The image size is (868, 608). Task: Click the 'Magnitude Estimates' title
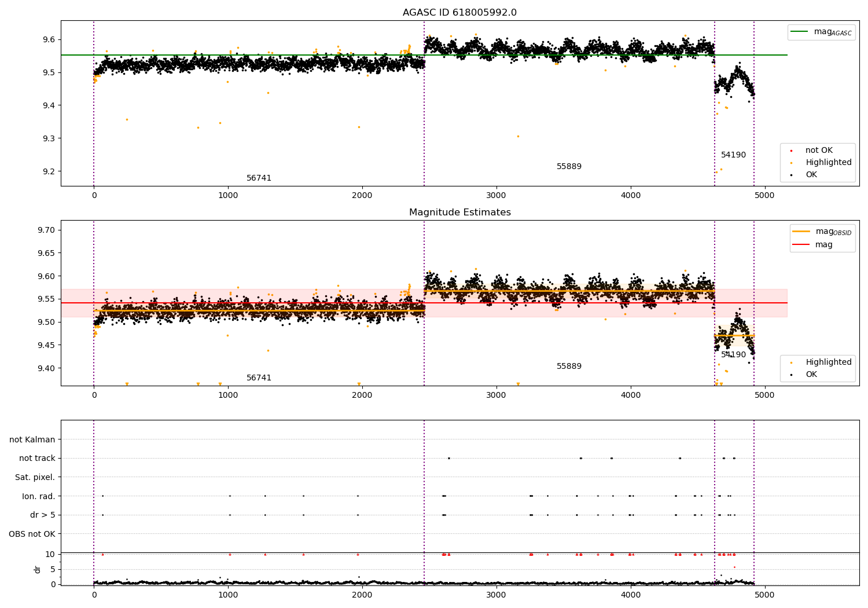tap(460, 213)
